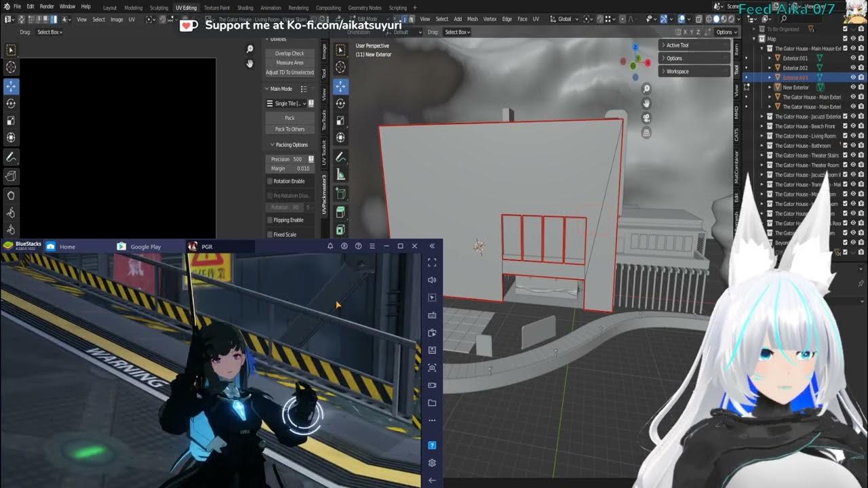The height and width of the screenshot is (488, 868).
Task: Toggle exclude checkbox of Gator House - Bathroom
Action: pyautogui.click(x=845, y=146)
